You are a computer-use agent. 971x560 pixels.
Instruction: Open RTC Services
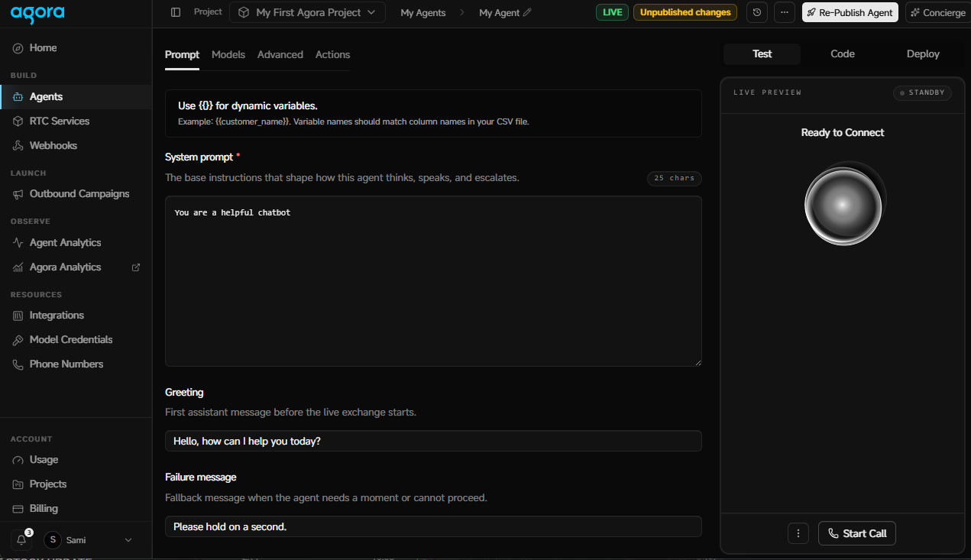(x=60, y=121)
